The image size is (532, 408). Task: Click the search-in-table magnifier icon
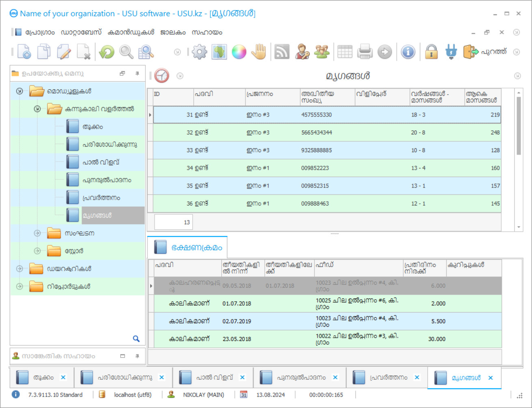146,52
